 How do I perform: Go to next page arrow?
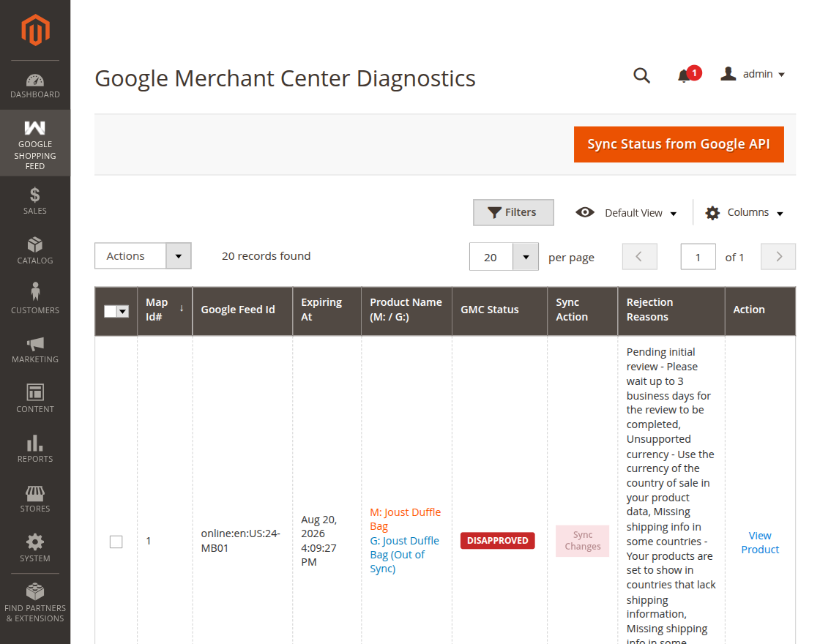click(x=778, y=257)
